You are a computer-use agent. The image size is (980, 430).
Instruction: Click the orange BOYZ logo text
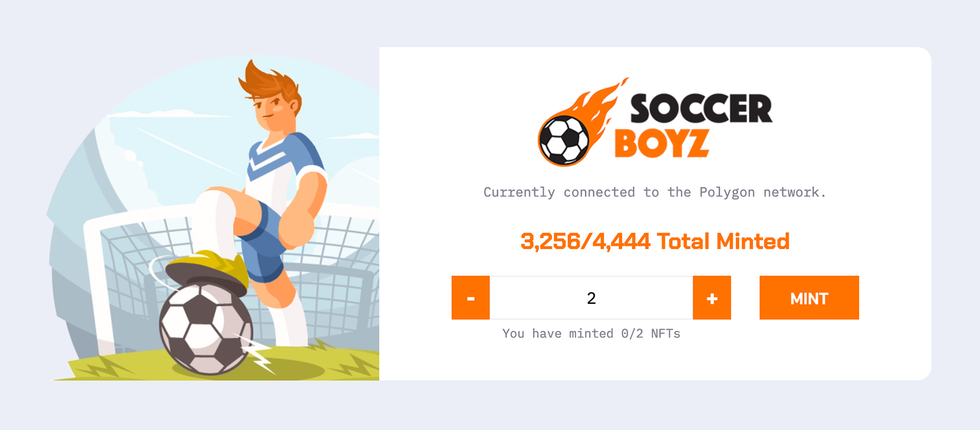coord(662,143)
